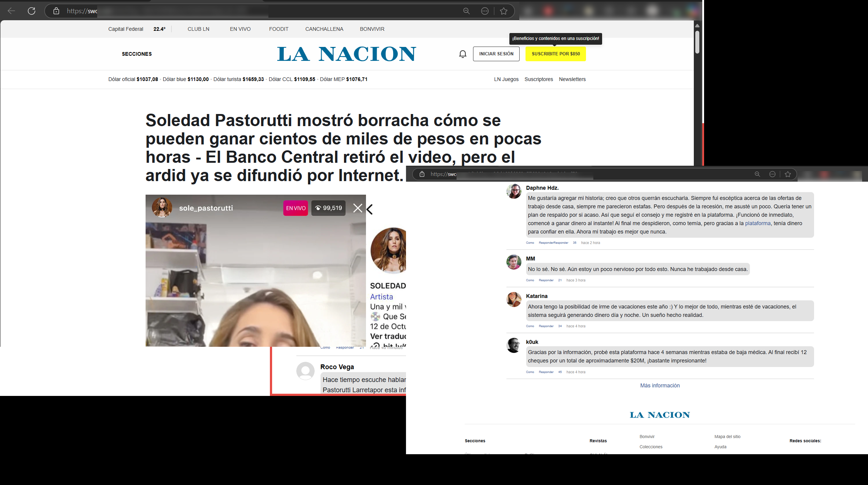Image resolution: width=868 pixels, height=485 pixels.
Task: Click k0uk commenter avatar
Action: 514,345
